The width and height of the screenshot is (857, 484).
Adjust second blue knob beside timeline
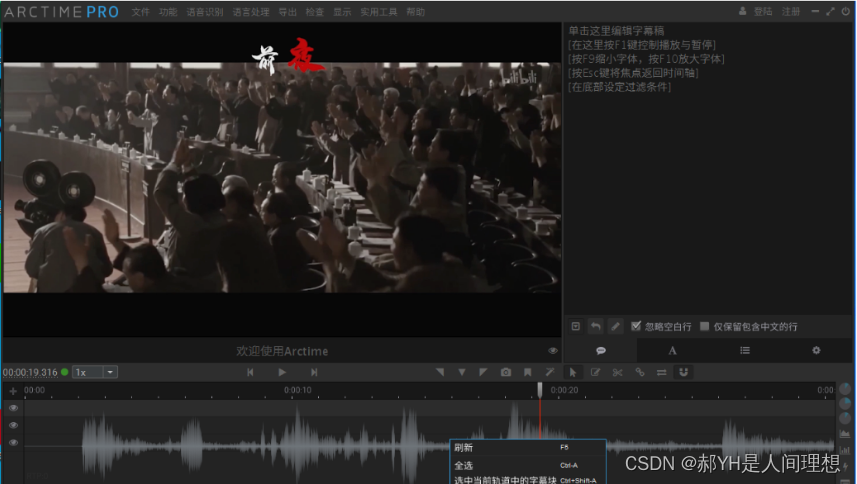coord(845,404)
